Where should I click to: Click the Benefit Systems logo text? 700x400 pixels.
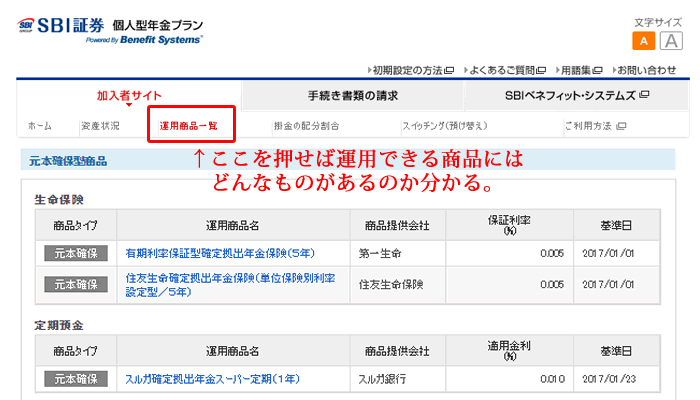(160, 40)
